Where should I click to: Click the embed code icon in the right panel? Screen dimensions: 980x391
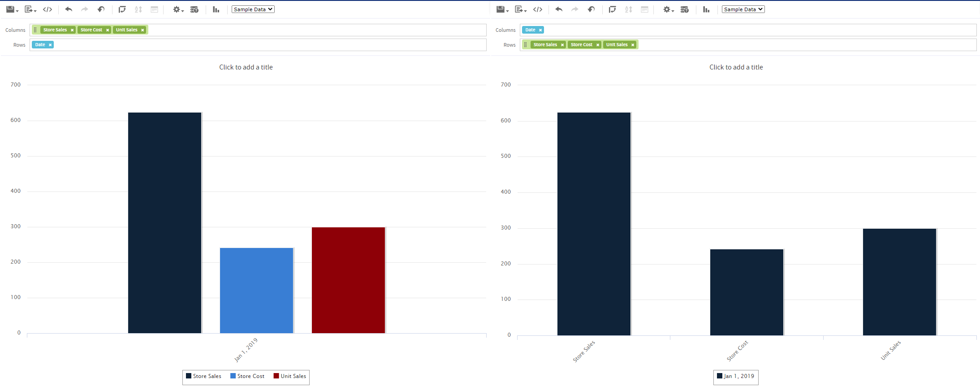[x=538, y=9]
